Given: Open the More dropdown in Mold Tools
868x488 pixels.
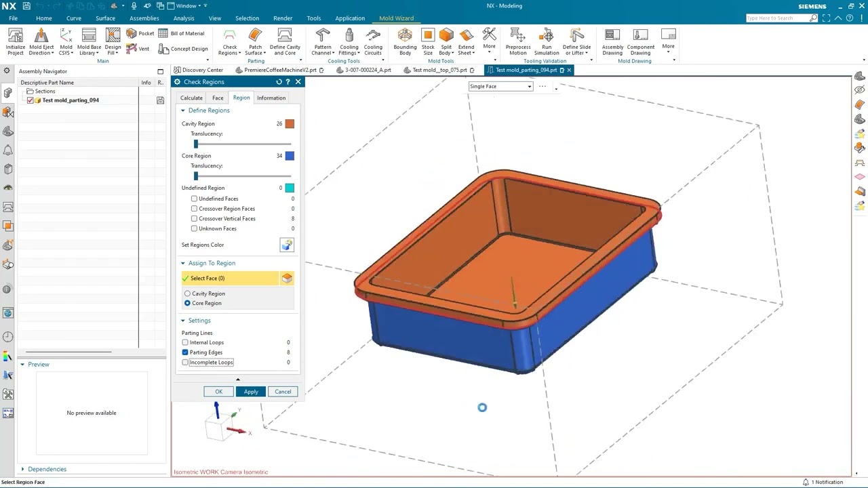Looking at the screenshot, I should click(x=489, y=41).
